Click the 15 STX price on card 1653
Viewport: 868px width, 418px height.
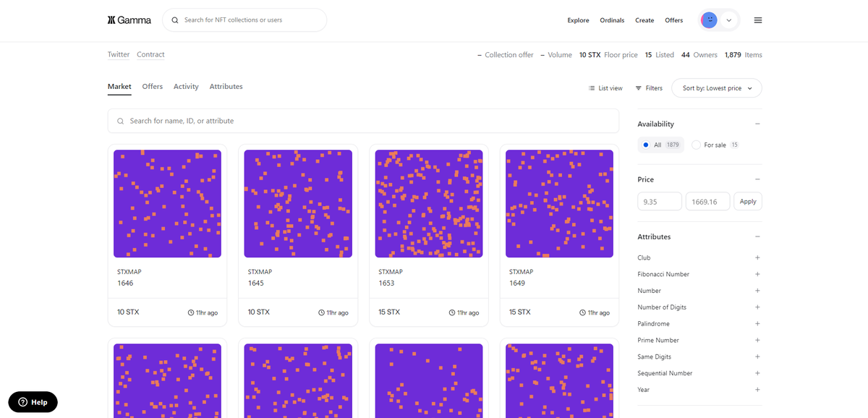coord(389,312)
